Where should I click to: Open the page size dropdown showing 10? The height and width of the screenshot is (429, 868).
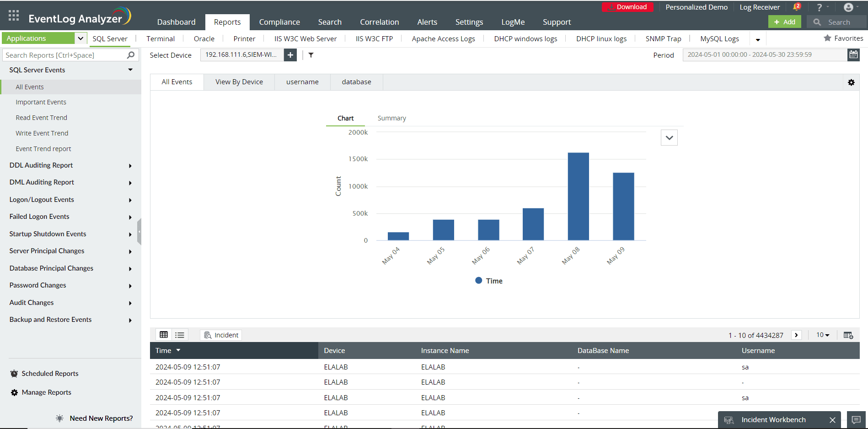(822, 335)
